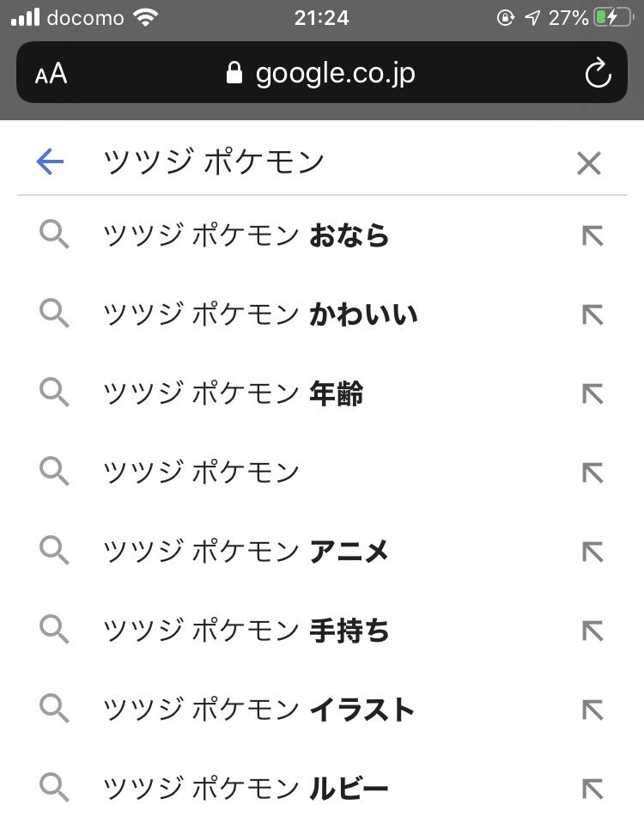The width and height of the screenshot is (644, 823).
Task: Tap the fill arrow beside かわいい
Action: tap(592, 315)
